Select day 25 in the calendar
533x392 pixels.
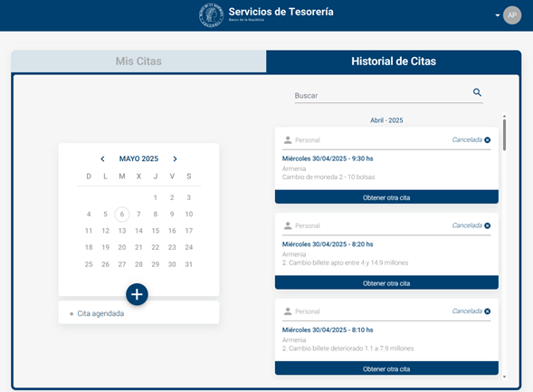click(x=89, y=264)
